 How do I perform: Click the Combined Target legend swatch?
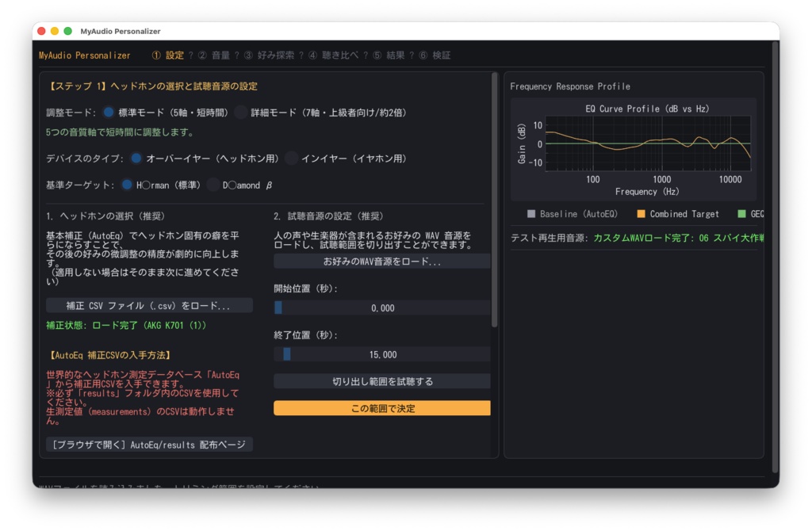641,214
